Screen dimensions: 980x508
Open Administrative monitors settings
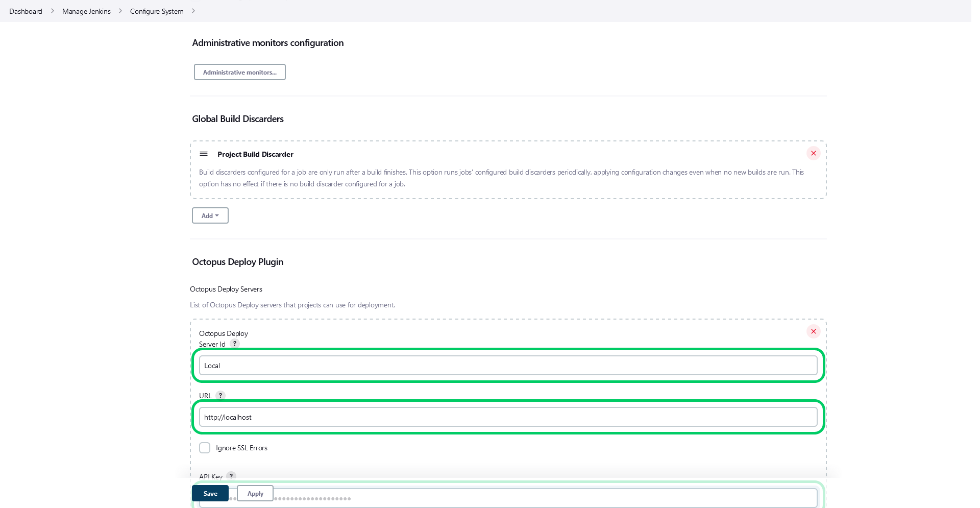click(240, 72)
